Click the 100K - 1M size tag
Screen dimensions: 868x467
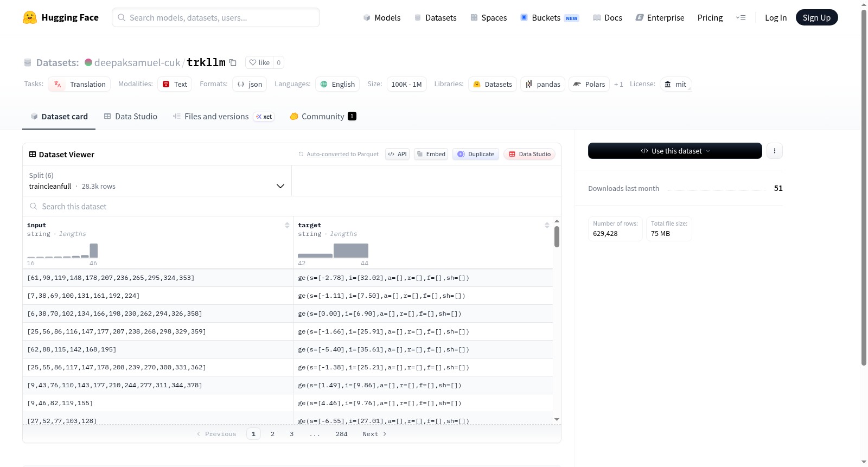tap(406, 84)
